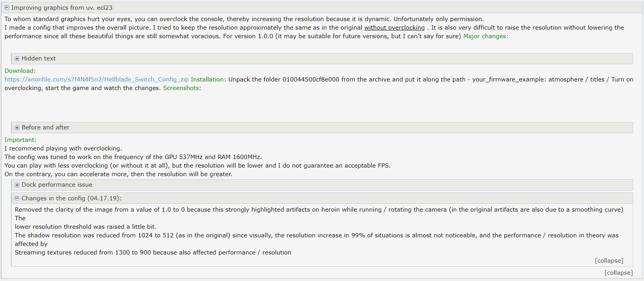Click the minus icon beside Changes in the config
Viewport: 644px width, 281px height.
[17, 198]
